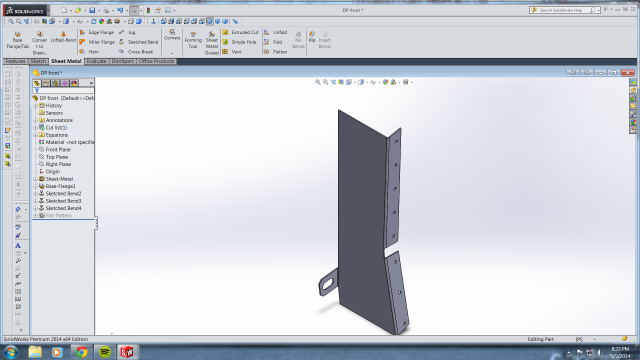Screen dimensions: 640x360
Task: Open the DimXpertManager tab icon
Action: point(64,83)
